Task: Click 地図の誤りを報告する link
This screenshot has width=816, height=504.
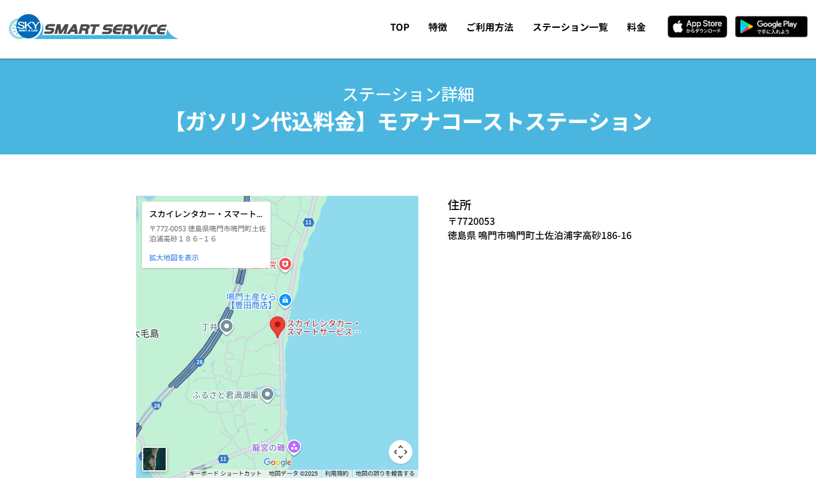Action: pyautogui.click(x=385, y=474)
